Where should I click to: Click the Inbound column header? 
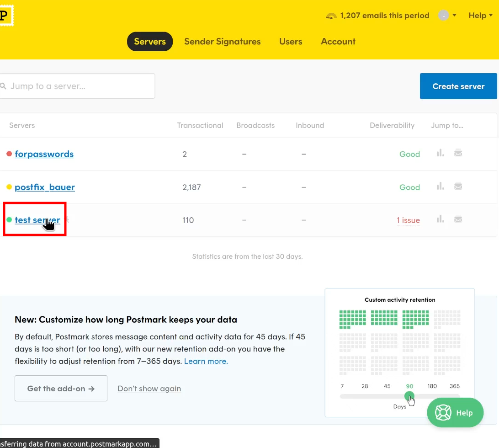click(x=310, y=125)
